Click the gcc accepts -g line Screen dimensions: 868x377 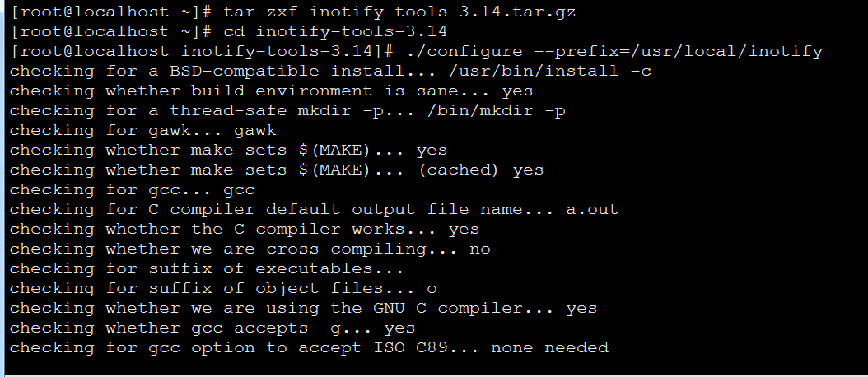pos(212,328)
